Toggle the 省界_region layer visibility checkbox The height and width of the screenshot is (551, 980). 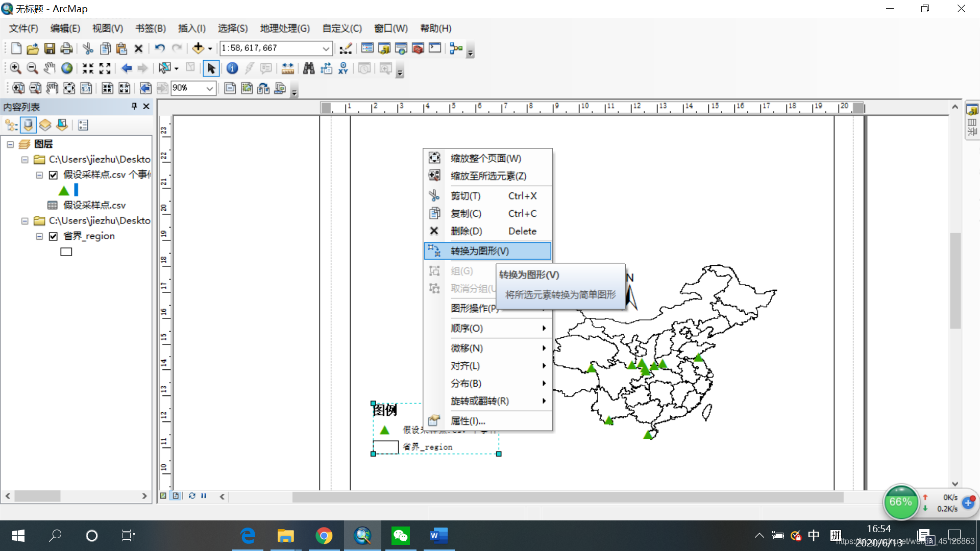[x=53, y=236]
